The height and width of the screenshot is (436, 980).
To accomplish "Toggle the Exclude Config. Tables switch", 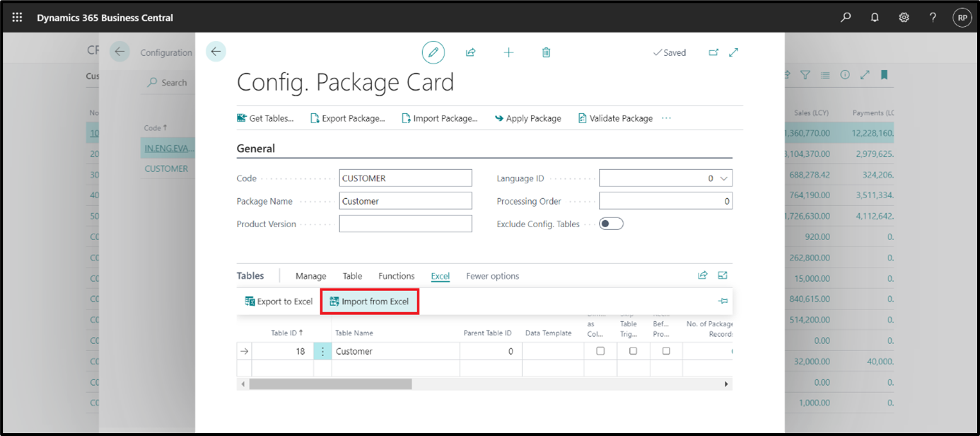I will tap(611, 224).
